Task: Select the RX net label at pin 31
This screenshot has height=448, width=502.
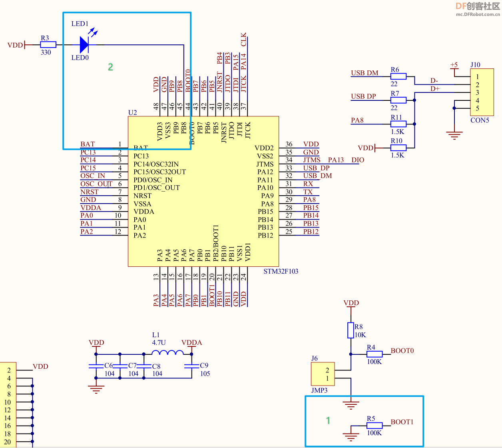Action: pos(308,184)
